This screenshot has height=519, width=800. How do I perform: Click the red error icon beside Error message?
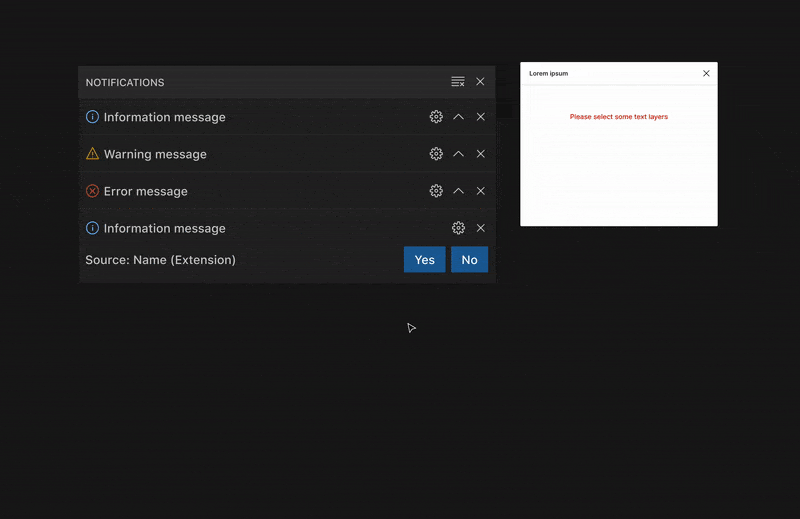click(92, 191)
